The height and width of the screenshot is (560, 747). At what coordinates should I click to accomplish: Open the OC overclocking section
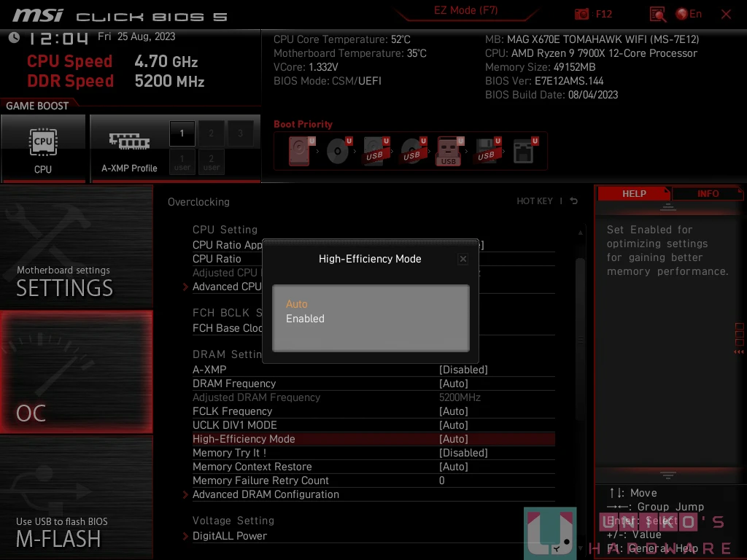tap(76, 372)
